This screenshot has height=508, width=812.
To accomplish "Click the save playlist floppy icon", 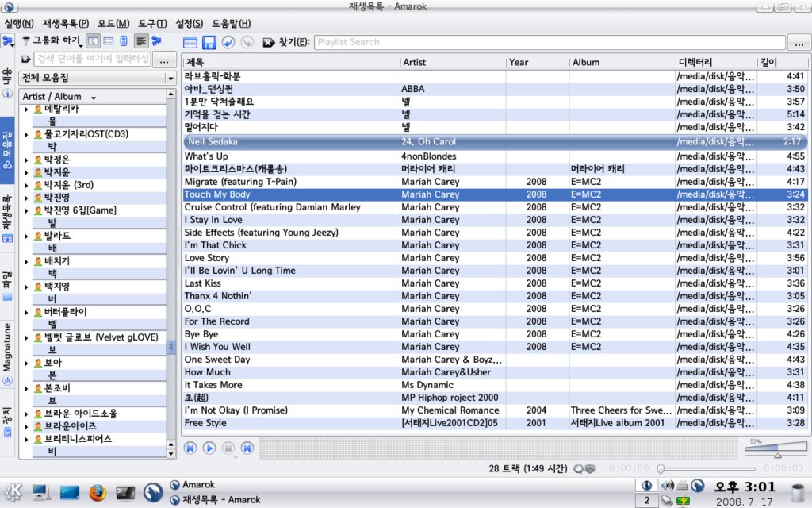I will [x=209, y=42].
